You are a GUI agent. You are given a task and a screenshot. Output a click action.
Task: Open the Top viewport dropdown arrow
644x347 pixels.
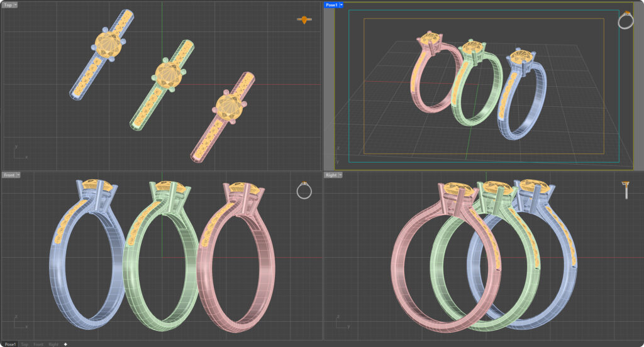15,4
